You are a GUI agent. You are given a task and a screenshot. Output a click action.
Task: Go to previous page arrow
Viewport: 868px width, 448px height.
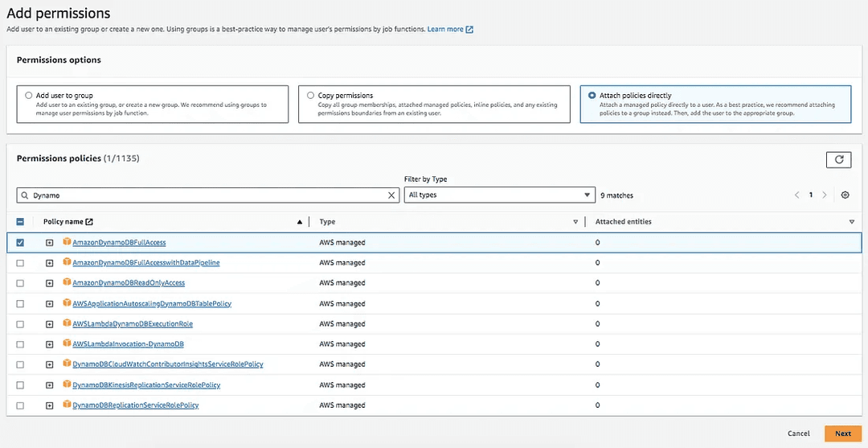pyautogui.click(x=797, y=195)
